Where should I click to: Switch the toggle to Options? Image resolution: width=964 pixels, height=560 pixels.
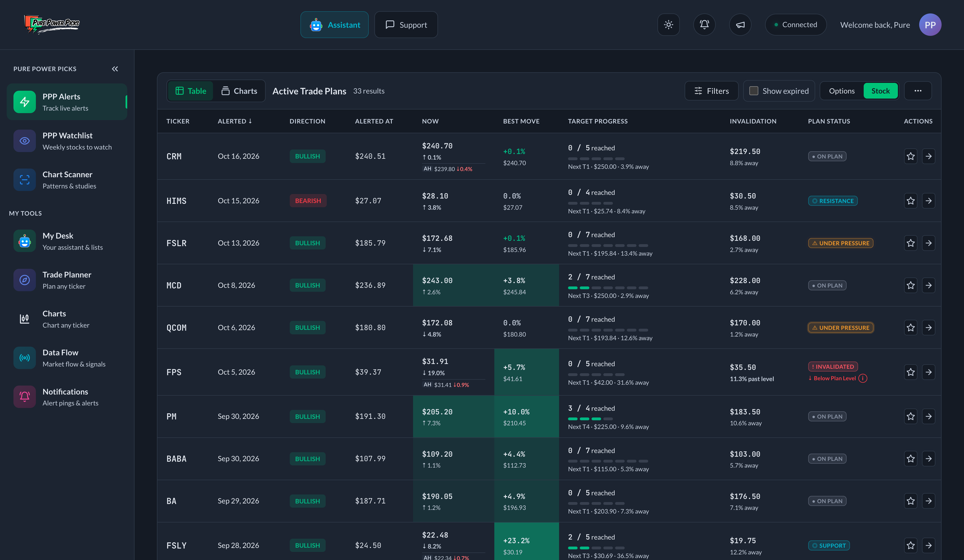(841, 91)
